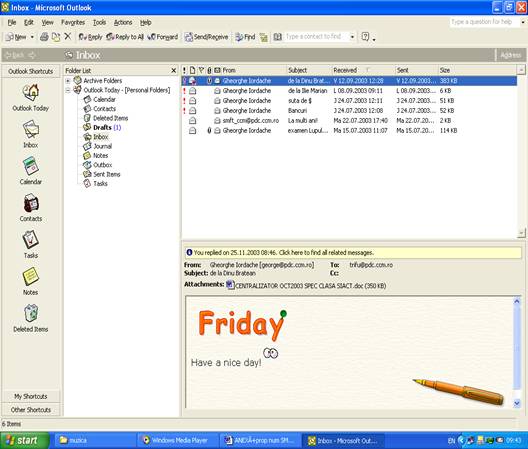Click the 'You replied' related messages info bar
Viewport: 528px width, 449px height.
pyautogui.click(x=353, y=252)
